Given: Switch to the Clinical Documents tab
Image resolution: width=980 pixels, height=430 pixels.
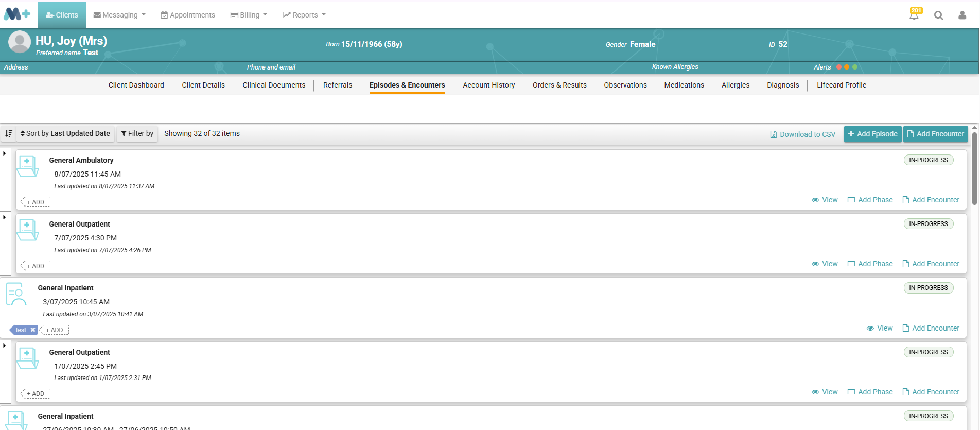Looking at the screenshot, I should [x=274, y=85].
